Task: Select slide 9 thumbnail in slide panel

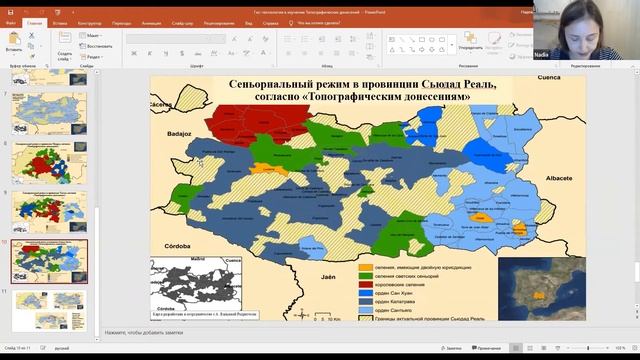Action: (49, 212)
